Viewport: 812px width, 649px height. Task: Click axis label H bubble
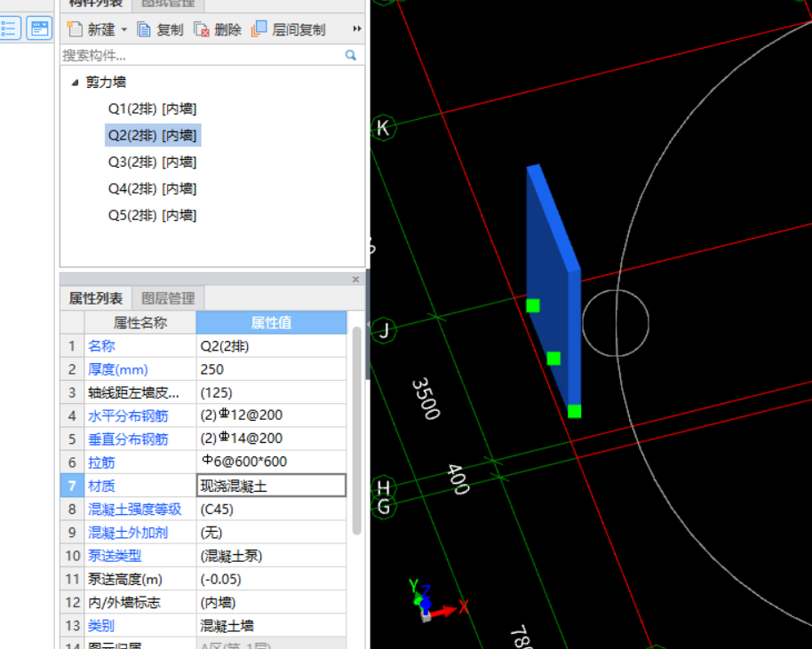click(384, 487)
